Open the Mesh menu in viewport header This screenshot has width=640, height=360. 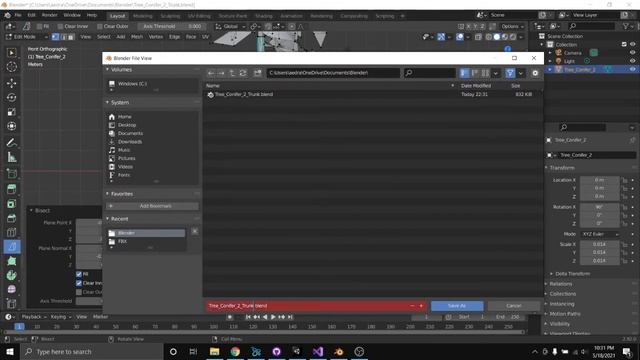tap(137, 37)
